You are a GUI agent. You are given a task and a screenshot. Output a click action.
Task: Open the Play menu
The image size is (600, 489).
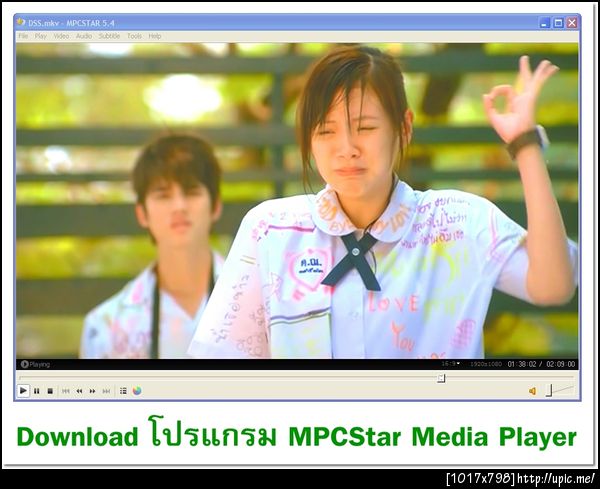point(41,36)
